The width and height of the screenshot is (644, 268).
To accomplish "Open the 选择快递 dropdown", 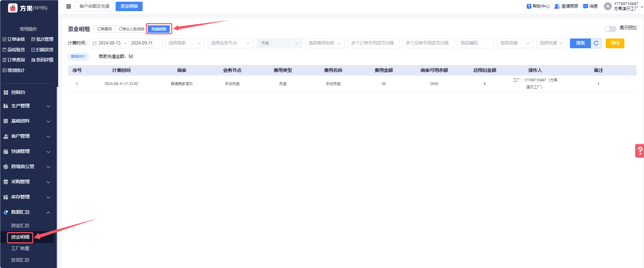I will [551, 43].
